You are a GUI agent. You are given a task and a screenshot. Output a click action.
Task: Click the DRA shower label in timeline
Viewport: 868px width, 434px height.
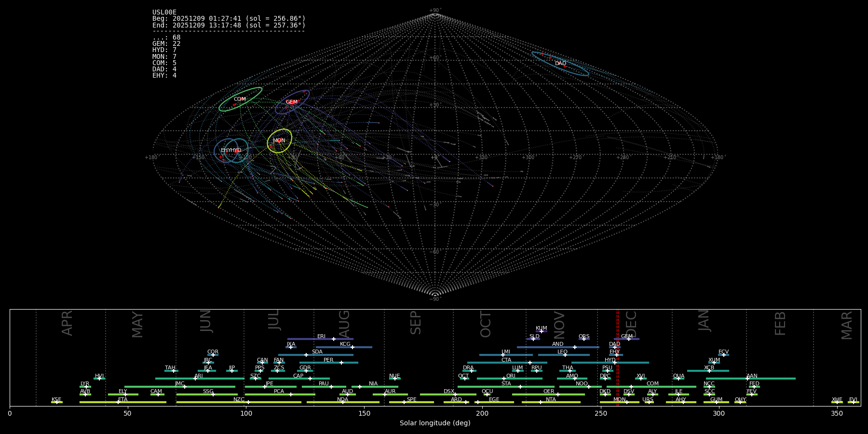point(468,368)
